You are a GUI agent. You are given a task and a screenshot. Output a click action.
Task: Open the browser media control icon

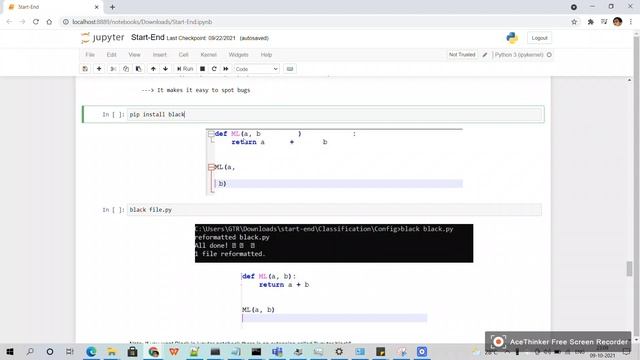tap(604, 22)
